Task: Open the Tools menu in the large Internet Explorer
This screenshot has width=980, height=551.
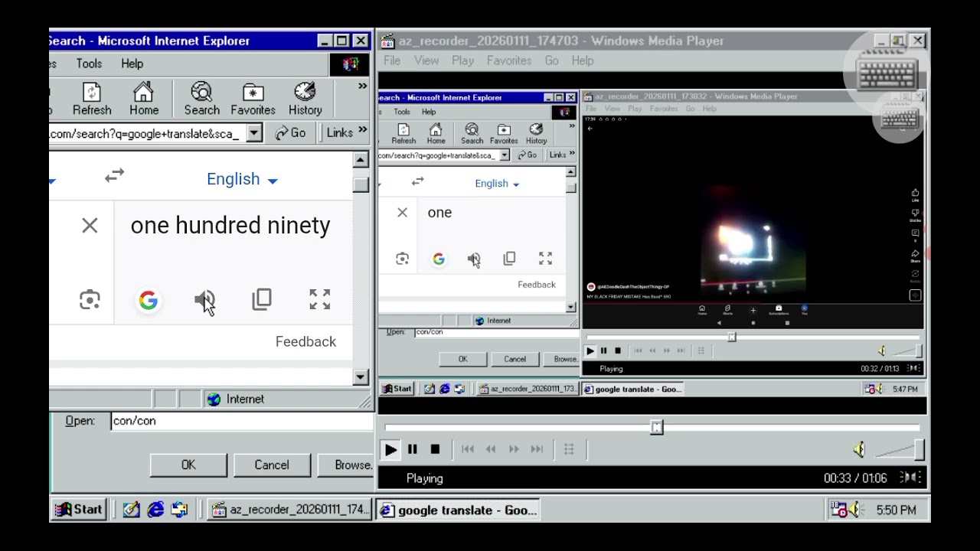Action: click(x=89, y=64)
